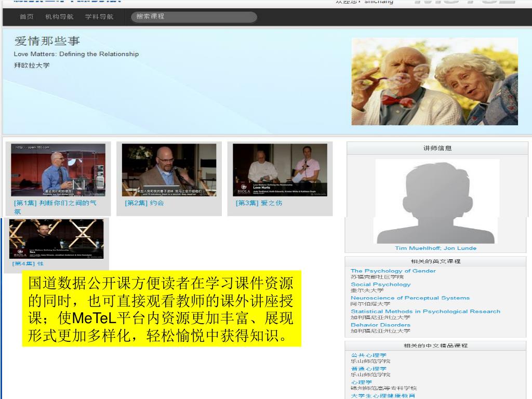Open the 首页 navigation item
532x399 pixels.
(x=26, y=17)
